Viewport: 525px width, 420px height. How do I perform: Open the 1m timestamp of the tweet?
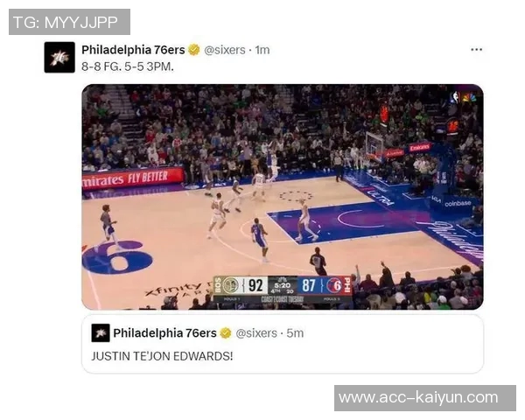pyautogui.click(x=262, y=50)
